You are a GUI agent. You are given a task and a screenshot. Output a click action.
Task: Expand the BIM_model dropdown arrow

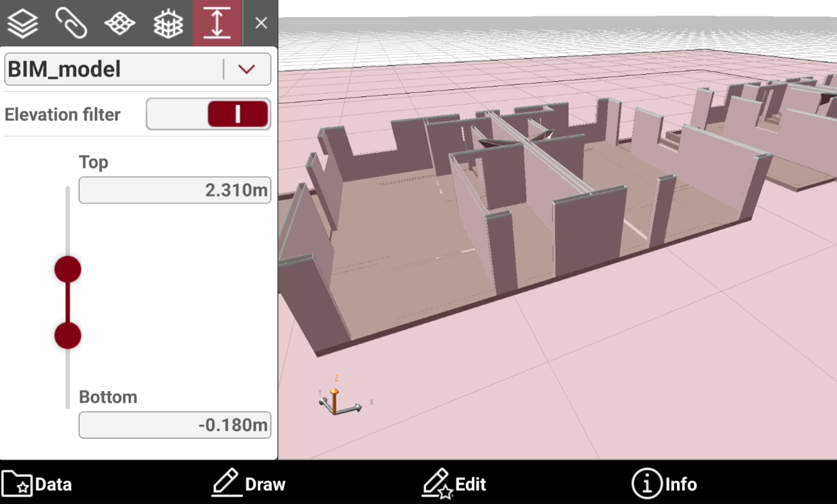247,69
